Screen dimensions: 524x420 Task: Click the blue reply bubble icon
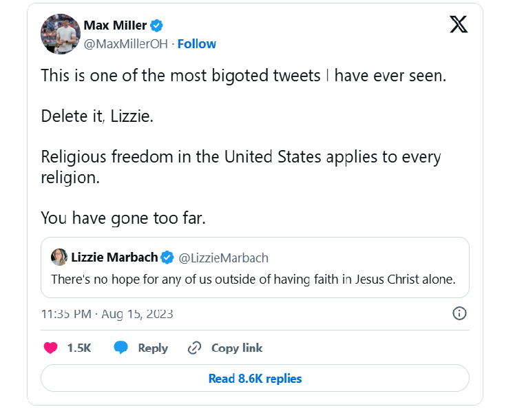(121, 348)
